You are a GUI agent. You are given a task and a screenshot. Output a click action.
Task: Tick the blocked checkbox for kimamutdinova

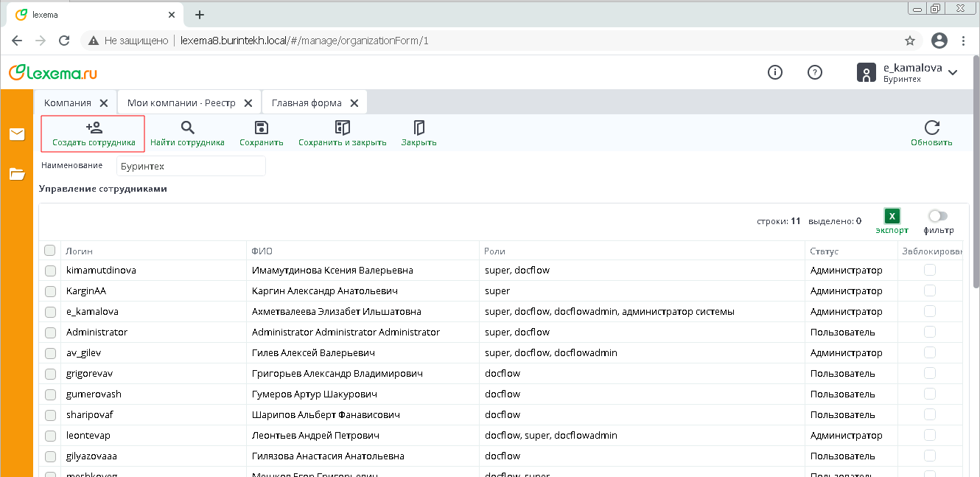point(930,271)
